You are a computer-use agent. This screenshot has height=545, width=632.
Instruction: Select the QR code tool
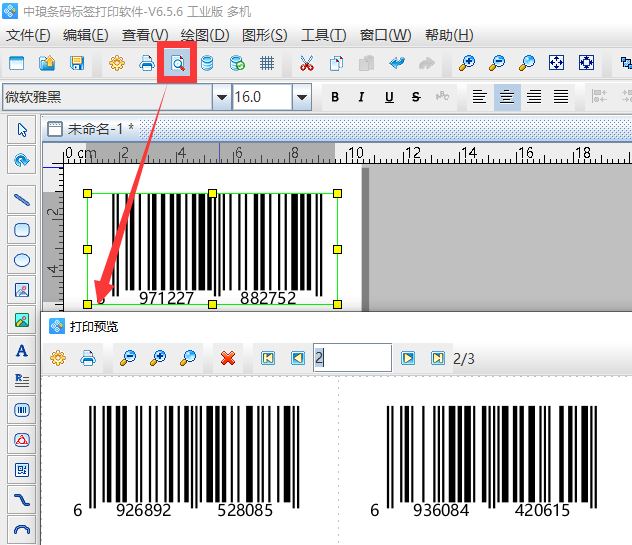click(21, 469)
